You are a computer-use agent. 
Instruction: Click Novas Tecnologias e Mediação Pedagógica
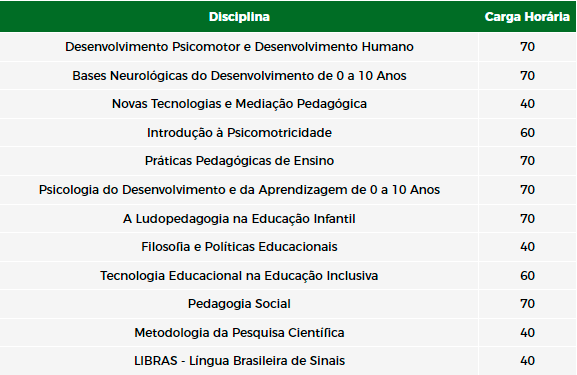point(239,104)
